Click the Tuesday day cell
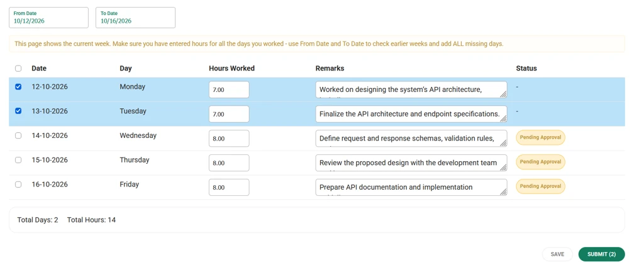This screenshot has height=269, width=644. (x=133, y=111)
